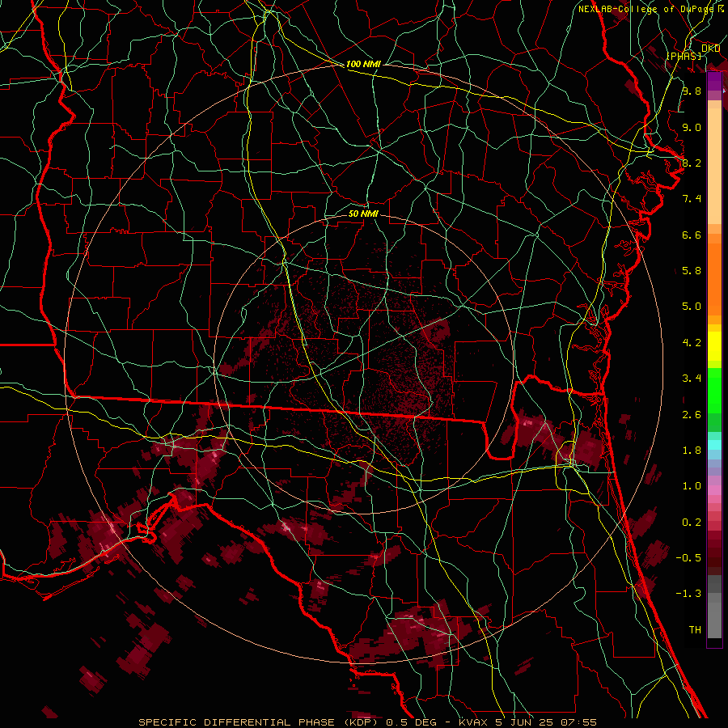Click the -0.5 legend value
Screen dimensions: 728x728
click(x=688, y=558)
